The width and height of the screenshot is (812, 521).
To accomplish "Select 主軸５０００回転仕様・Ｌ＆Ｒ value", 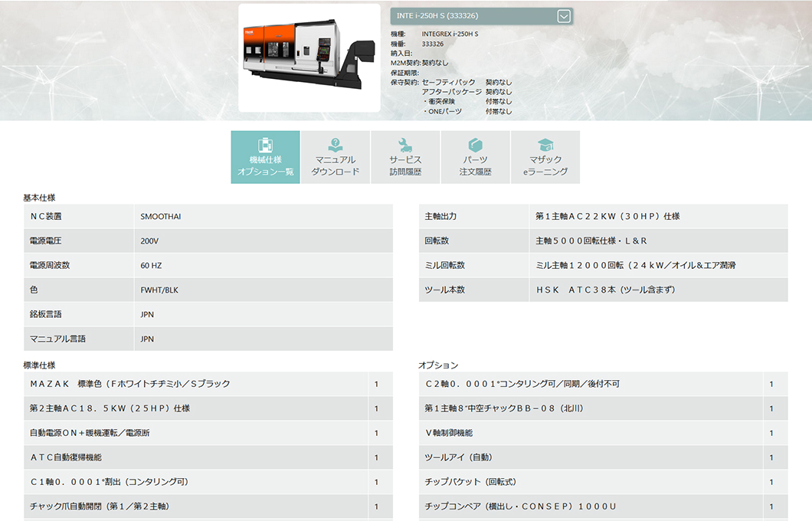I will click(x=591, y=241).
